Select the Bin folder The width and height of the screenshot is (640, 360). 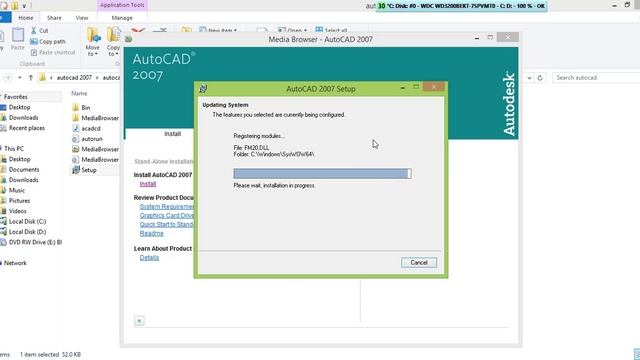[86, 108]
